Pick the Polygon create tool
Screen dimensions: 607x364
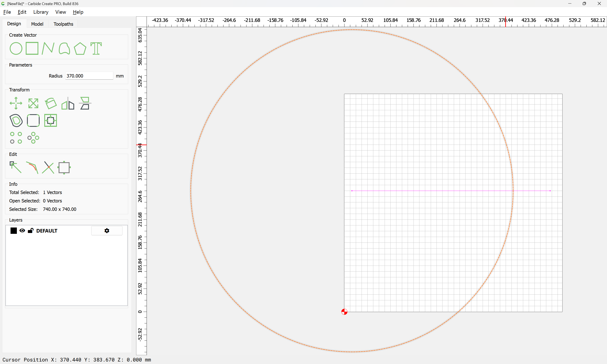coord(80,48)
